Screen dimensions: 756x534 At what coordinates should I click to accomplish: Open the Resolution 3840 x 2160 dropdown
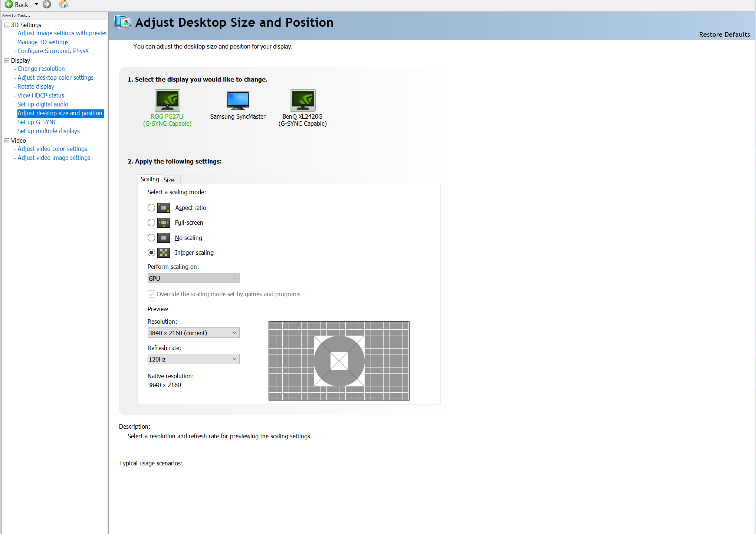click(193, 333)
